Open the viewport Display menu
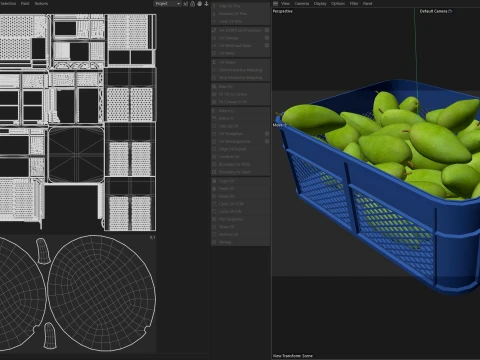Viewport: 480px width, 360px height. coord(320,3)
